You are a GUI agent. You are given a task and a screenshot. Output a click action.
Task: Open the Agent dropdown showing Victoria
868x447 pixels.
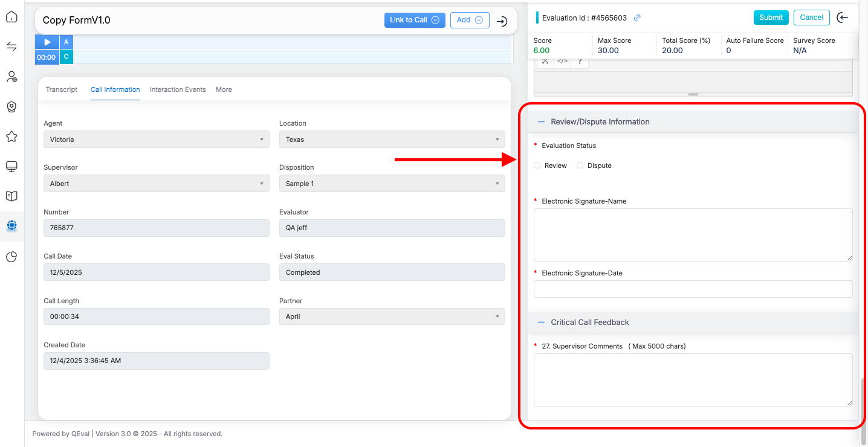(x=156, y=140)
